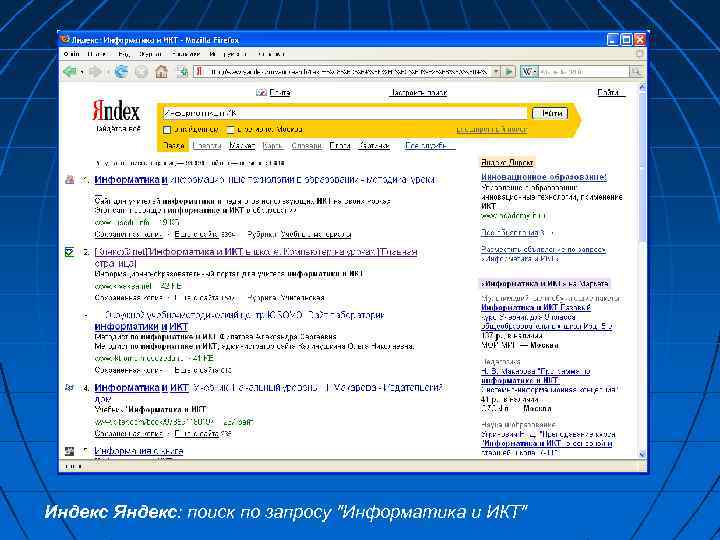Viewport: 720px width, 540px height.
Task: Click the Yandex logo
Action: (116, 111)
